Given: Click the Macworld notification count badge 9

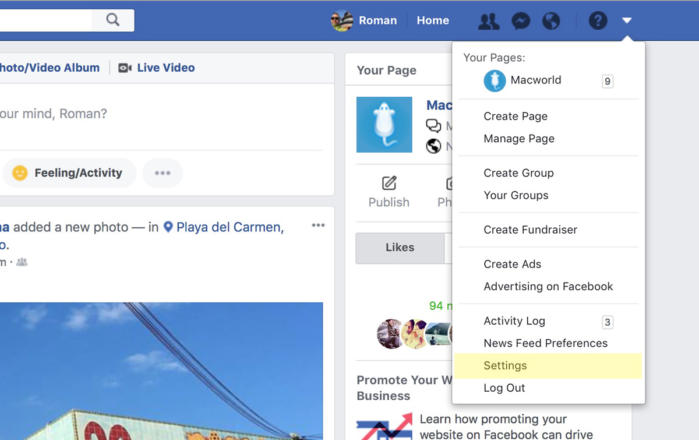Looking at the screenshot, I should (607, 82).
